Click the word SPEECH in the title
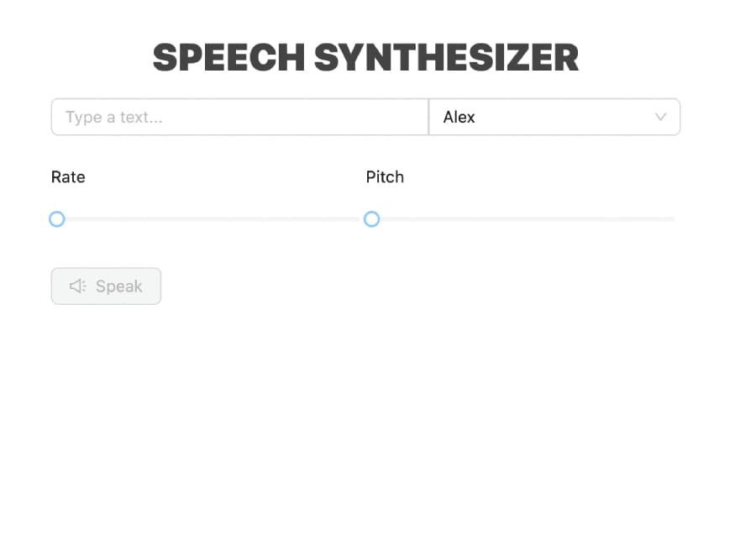Image resolution: width=756 pixels, height=546 pixels. (229, 58)
